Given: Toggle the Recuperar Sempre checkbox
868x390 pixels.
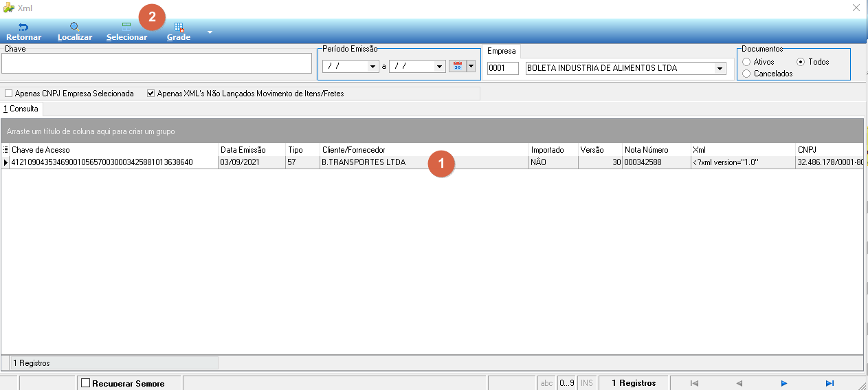Looking at the screenshot, I should coord(86,383).
